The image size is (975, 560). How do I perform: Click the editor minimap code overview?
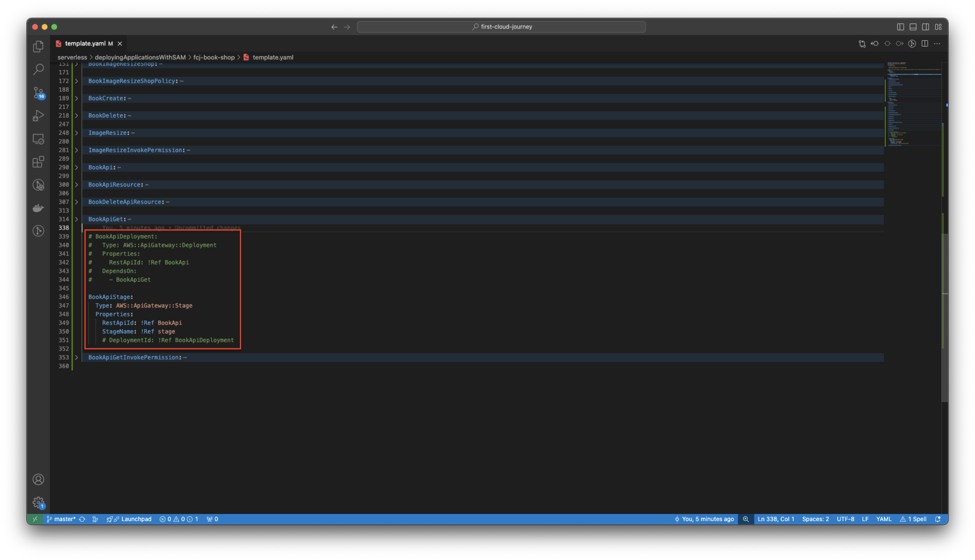tap(914, 104)
